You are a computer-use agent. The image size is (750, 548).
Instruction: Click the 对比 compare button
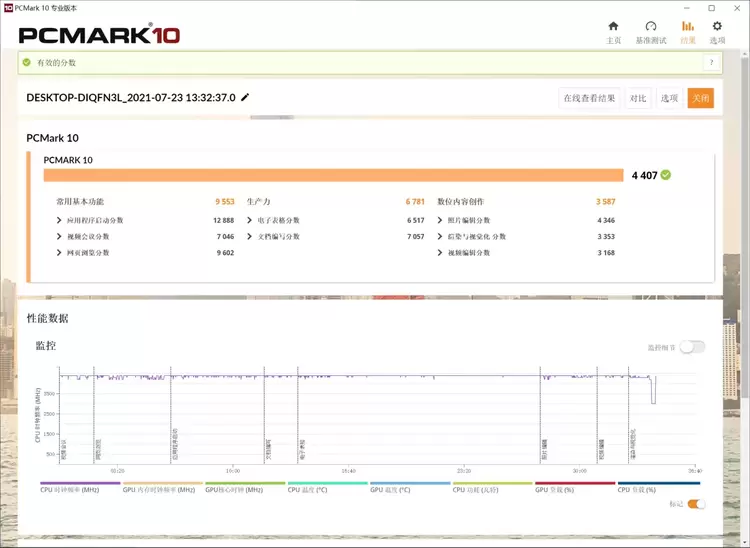[x=638, y=98]
